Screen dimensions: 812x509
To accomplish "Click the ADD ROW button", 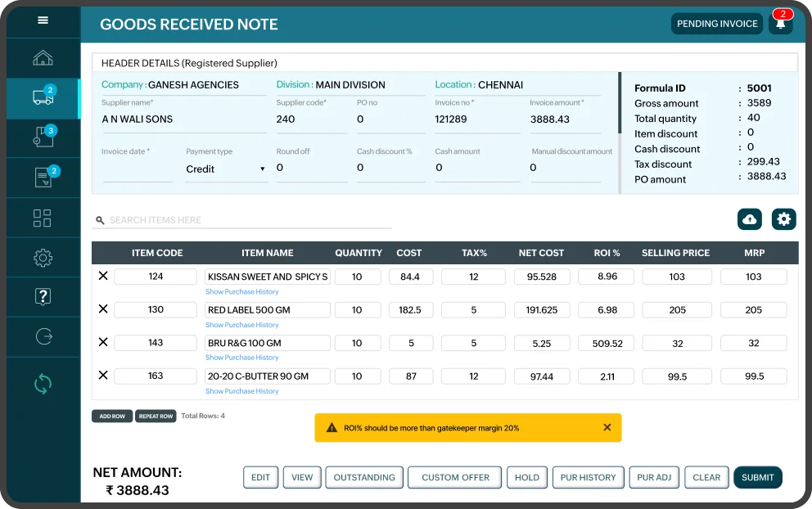I will tap(112, 416).
